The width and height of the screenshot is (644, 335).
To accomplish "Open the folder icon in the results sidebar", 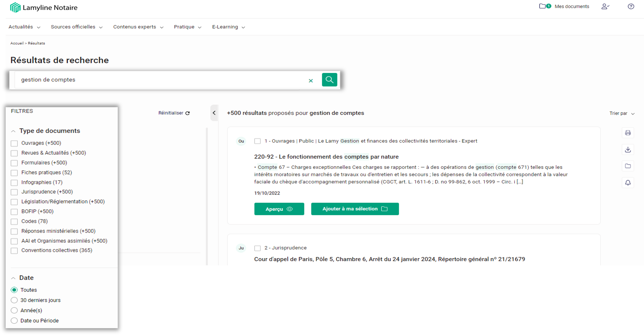I will click(x=628, y=166).
